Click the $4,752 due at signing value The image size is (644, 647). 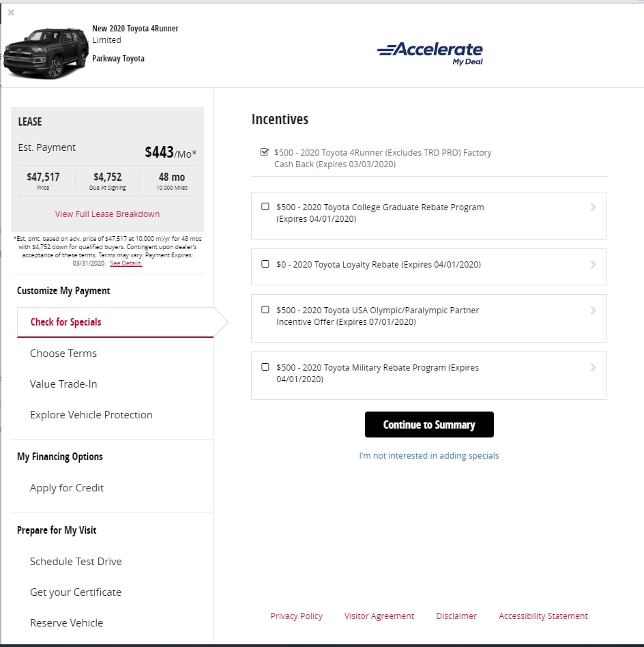point(108,177)
